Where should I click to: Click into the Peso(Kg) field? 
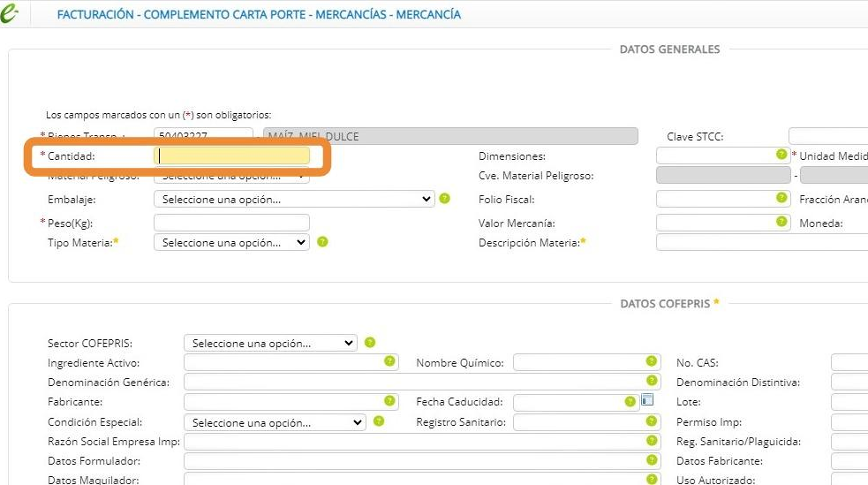[231, 223]
